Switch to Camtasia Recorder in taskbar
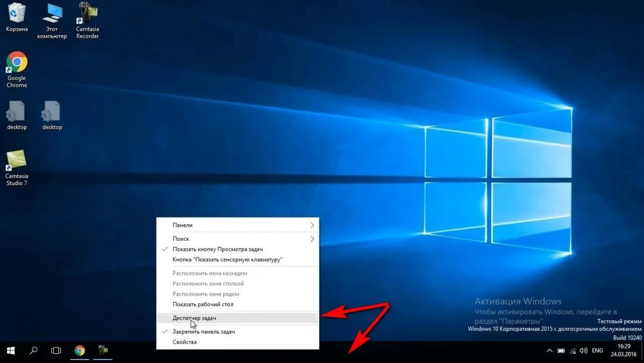This screenshot has width=644, height=363. pyautogui.click(x=103, y=350)
